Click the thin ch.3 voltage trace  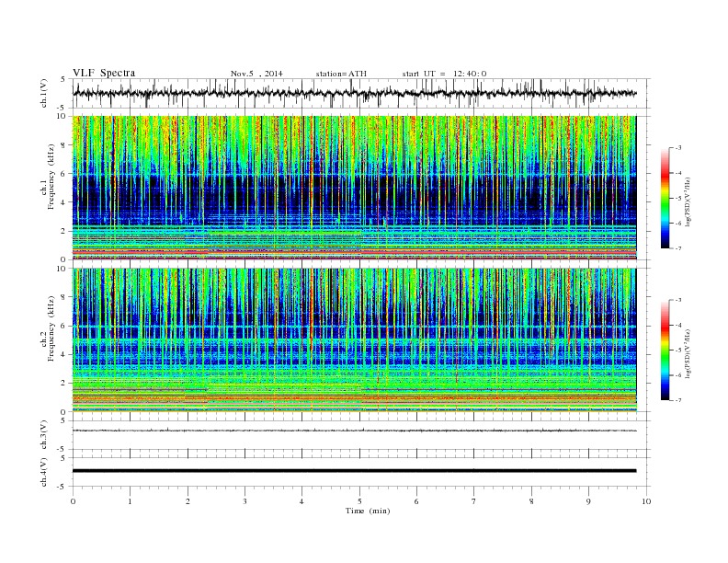(354, 431)
